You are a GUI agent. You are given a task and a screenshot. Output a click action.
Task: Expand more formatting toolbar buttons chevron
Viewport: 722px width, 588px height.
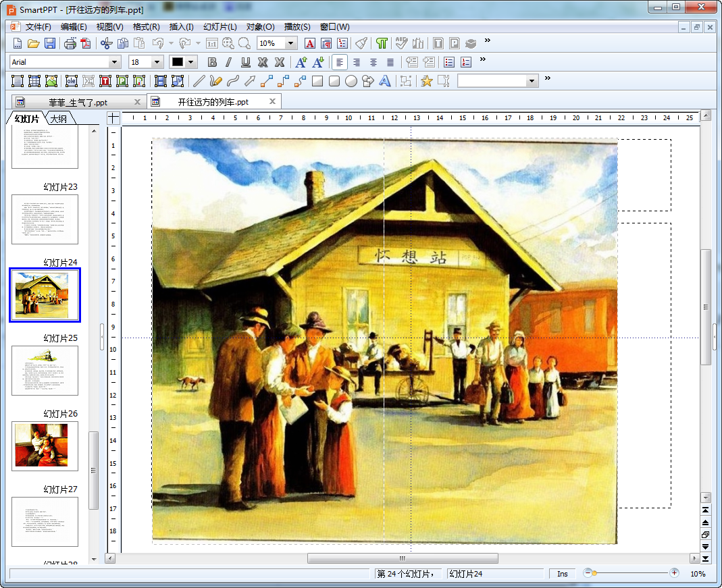coord(482,59)
